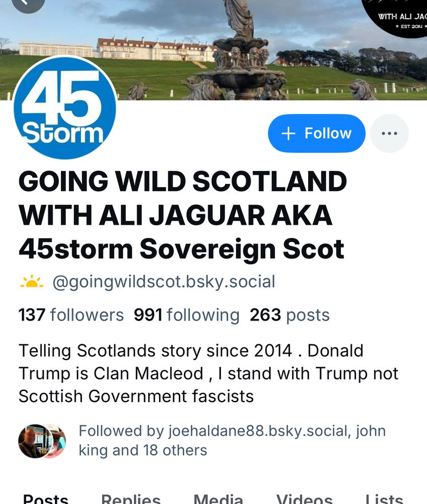Tap the 45 Storm profile avatar
The height and width of the screenshot is (504, 427).
click(65, 108)
